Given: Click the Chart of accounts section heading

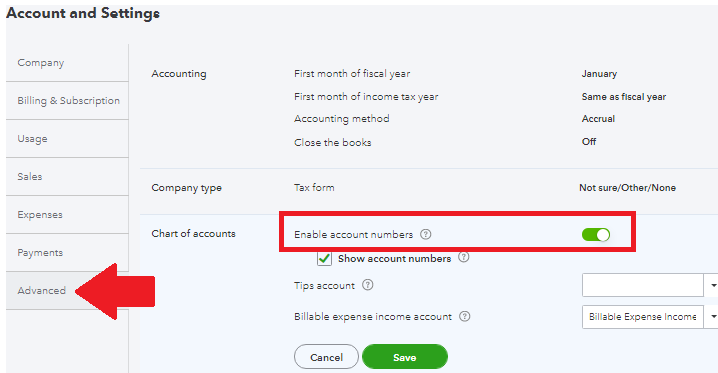Looking at the screenshot, I should [x=193, y=233].
